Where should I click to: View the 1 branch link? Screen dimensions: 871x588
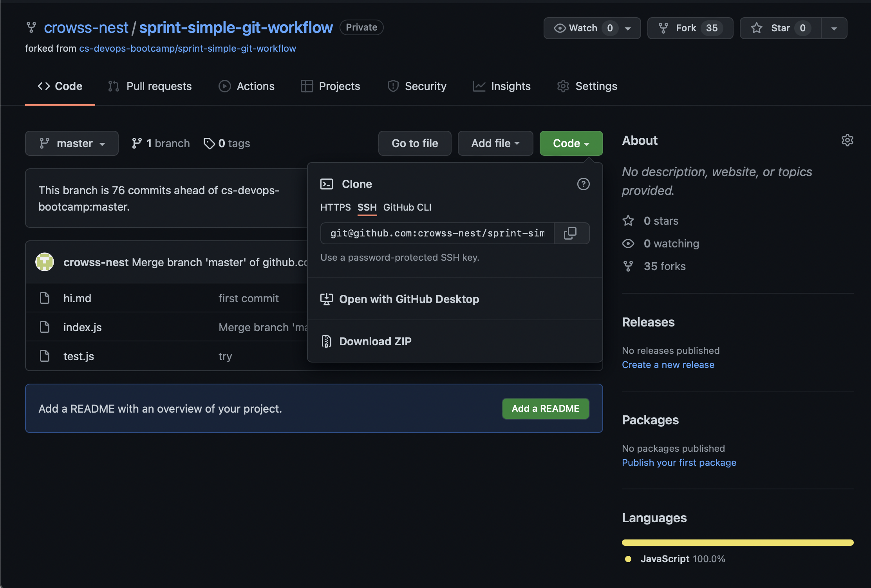[161, 143]
